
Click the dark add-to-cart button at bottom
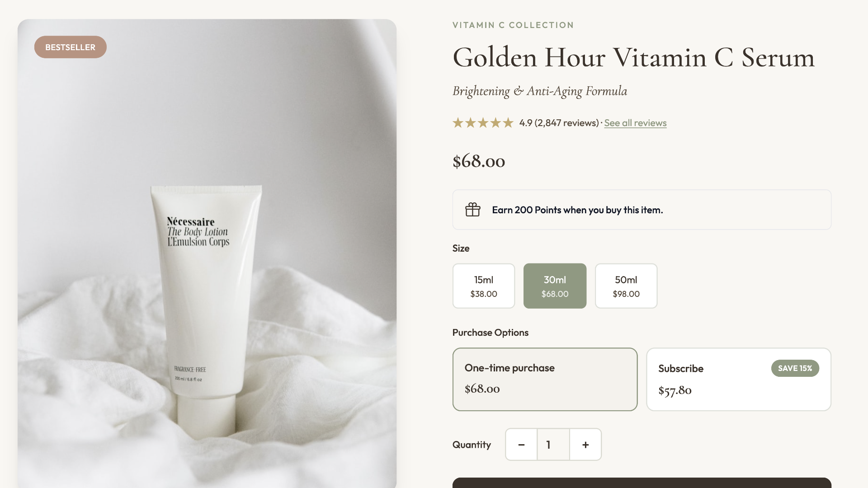pos(642,483)
